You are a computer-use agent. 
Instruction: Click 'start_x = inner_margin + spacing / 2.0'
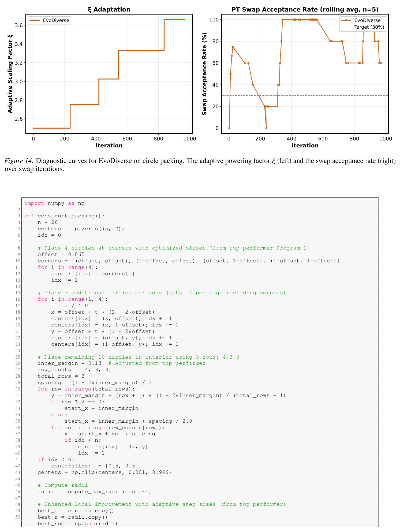point(128,421)
